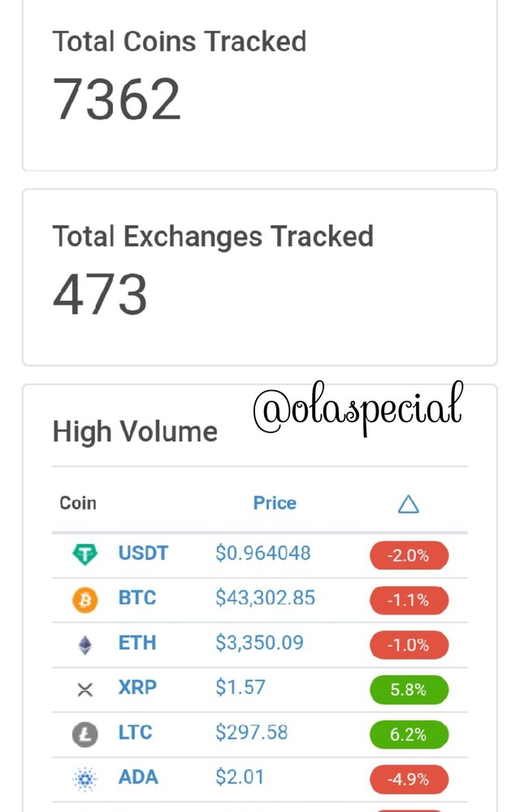
Task: Click the Total Coins Tracked card
Action: 260,85
